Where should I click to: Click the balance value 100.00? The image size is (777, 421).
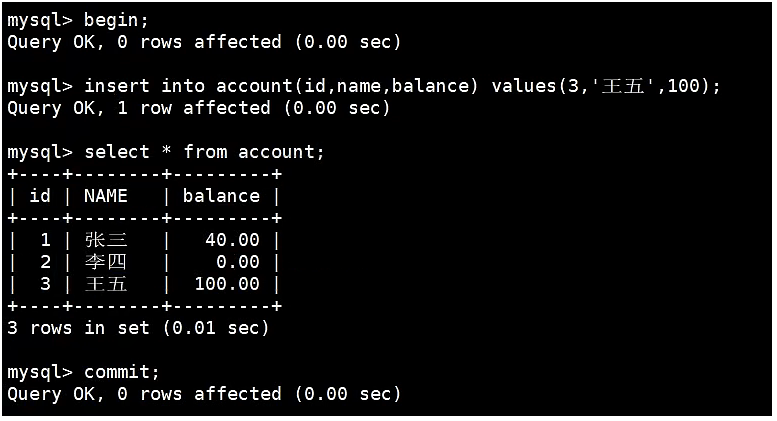point(227,284)
